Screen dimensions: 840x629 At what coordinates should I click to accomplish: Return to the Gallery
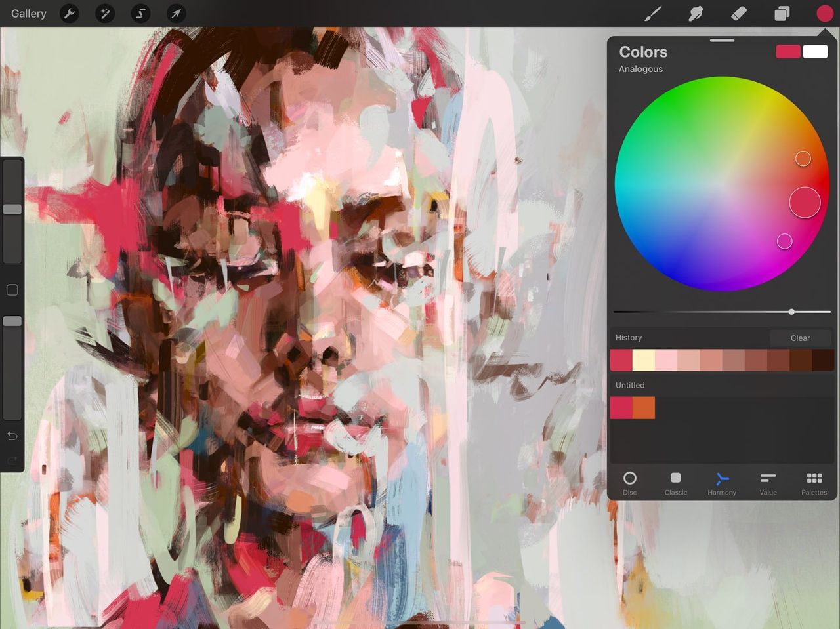pyautogui.click(x=29, y=13)
